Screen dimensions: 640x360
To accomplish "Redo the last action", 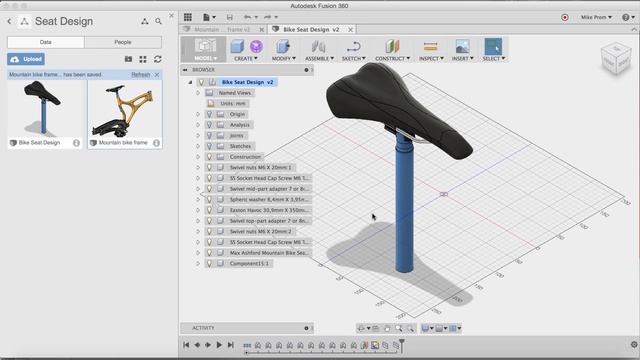I will pyautogui.click(x=267, y=17).
